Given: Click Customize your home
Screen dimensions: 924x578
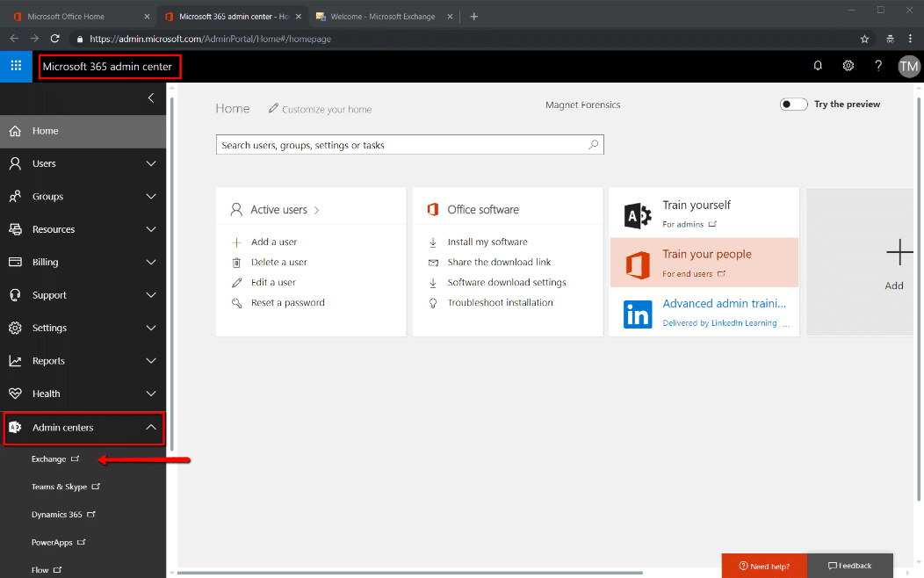Looking at the screenshot, I should 327,109.
